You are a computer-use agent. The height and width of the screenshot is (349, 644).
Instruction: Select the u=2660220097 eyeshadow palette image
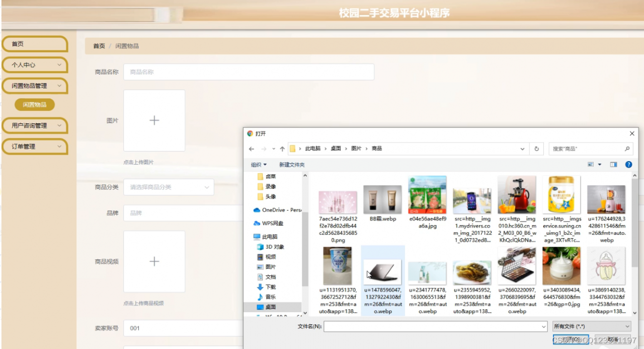517,281
